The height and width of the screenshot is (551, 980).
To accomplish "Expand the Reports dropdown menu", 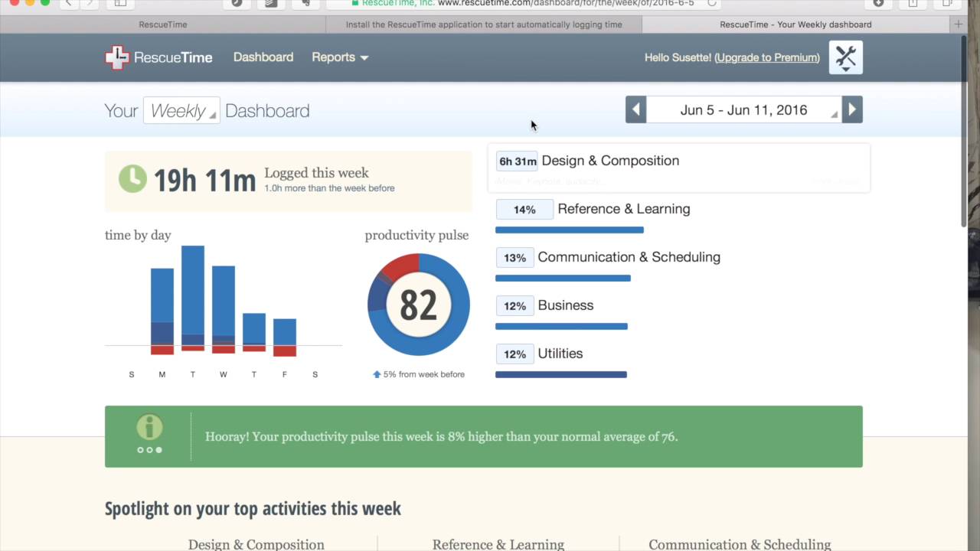I will [x=340, y=57].
